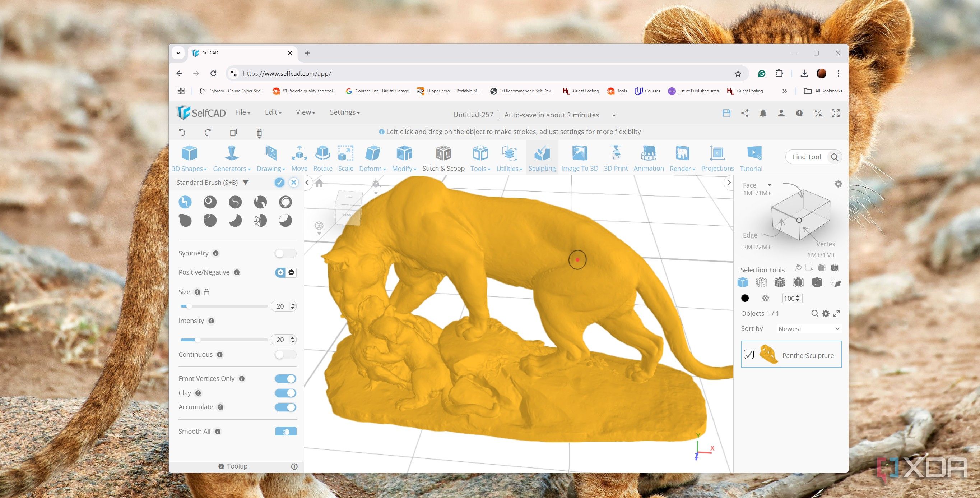Select the Negative minus brush direction
The image size is (980, 498).
point(291,272)
